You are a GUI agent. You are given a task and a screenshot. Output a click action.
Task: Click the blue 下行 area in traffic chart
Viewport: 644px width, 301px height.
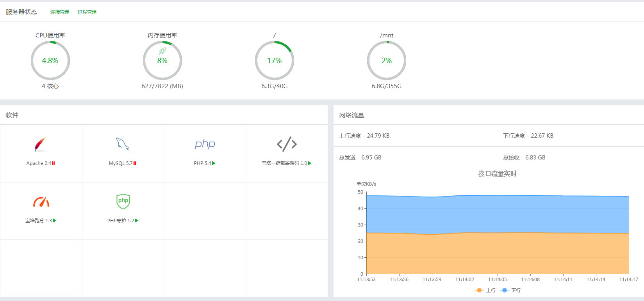498,214
